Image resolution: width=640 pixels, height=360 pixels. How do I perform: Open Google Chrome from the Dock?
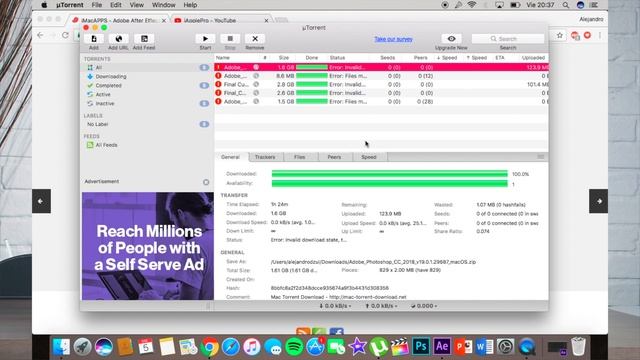click(x=210, y=347)
